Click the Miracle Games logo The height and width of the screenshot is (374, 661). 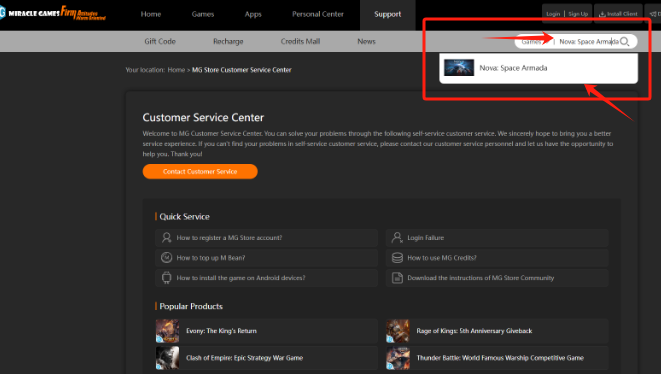53,13
